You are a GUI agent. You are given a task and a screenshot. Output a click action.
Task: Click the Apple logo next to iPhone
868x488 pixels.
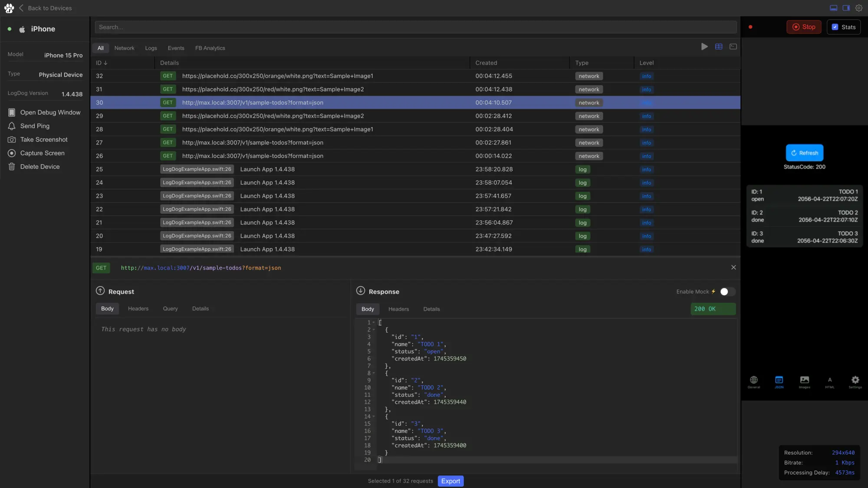coord(22,29)
